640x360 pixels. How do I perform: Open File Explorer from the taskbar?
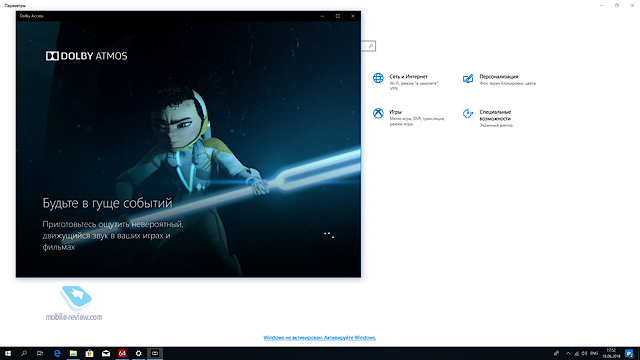(x=73, y=353)
